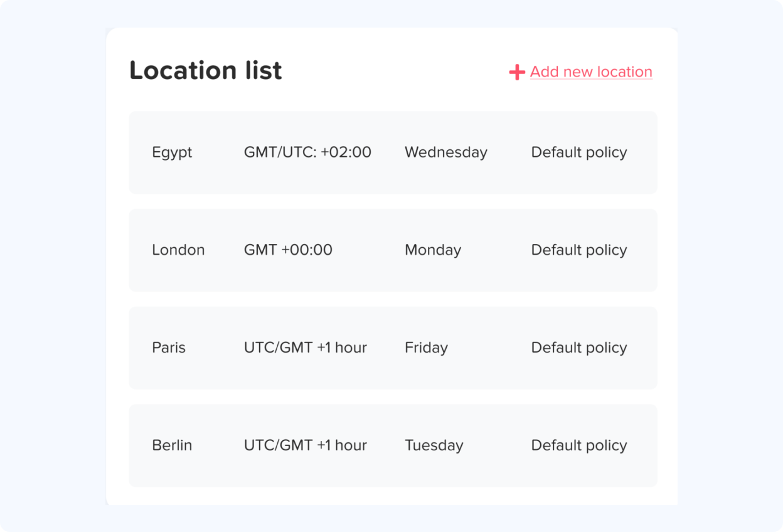Image resolution: width=783 pixels, height=532 pixels.
Task: Click the Berlin UTC/GMT +1 hour timezone
Action: [305, 445]
